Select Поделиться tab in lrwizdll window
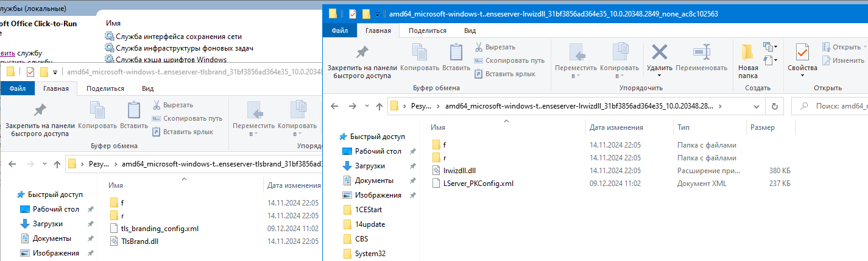The image size is (868, 261). [x=427, y=30]
